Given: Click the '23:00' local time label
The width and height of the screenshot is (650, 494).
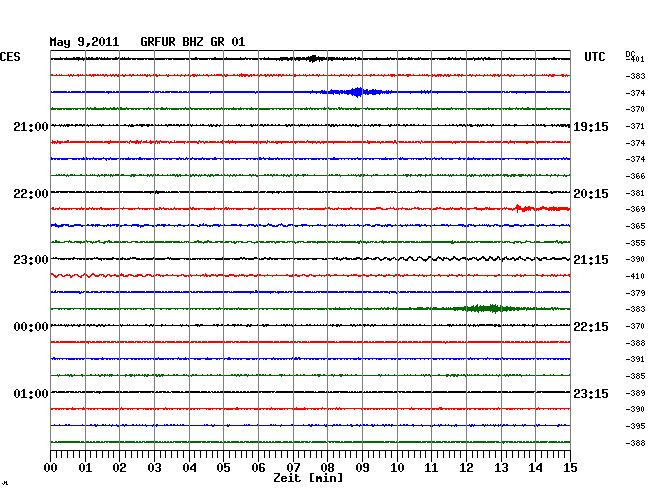Looking at the screenshot, I should coord(31,260).
